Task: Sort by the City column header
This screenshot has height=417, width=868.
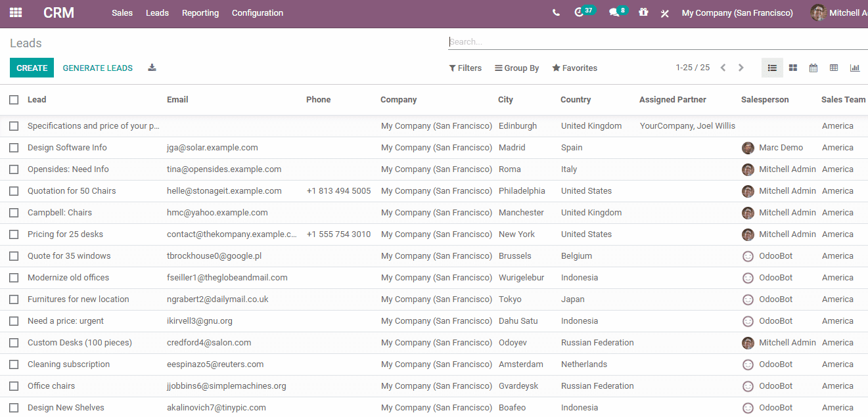Action: [x=505, y=100]
